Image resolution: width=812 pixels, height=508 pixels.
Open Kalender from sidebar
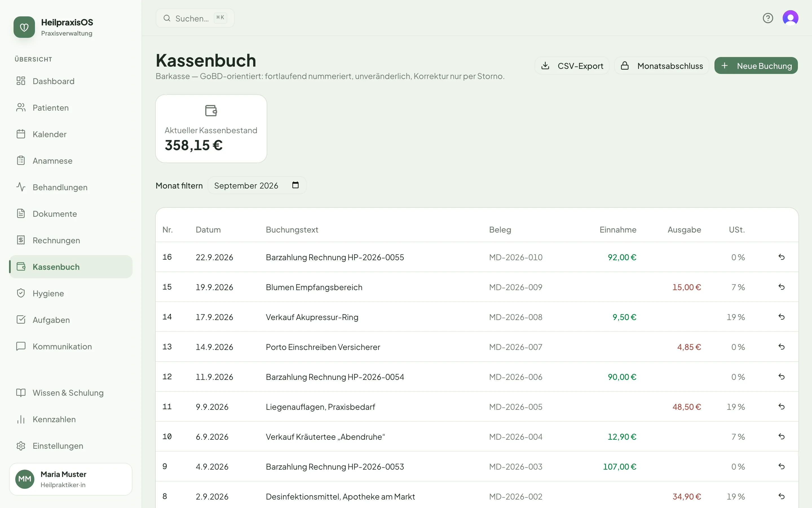point(71,134)
